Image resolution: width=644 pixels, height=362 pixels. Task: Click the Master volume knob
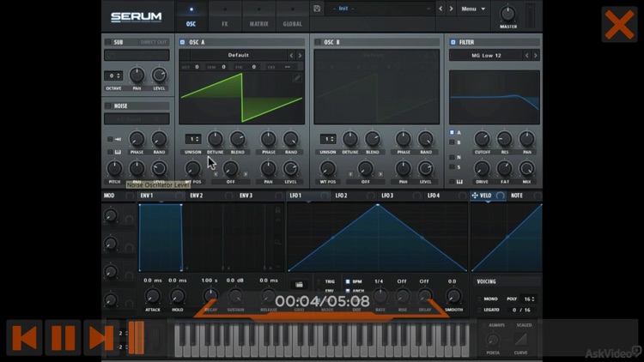pos(507,14)
